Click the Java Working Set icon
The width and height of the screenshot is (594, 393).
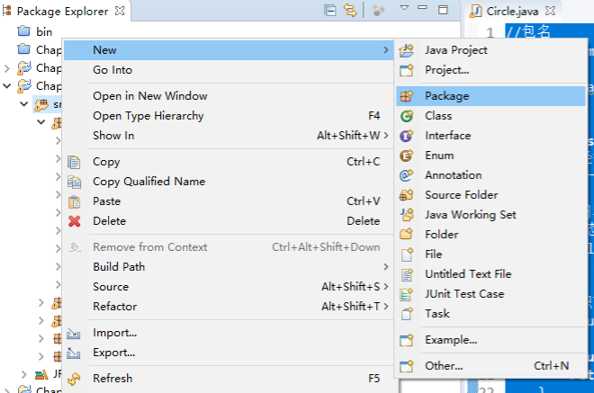pyautogui.click(x=407, y=215)
